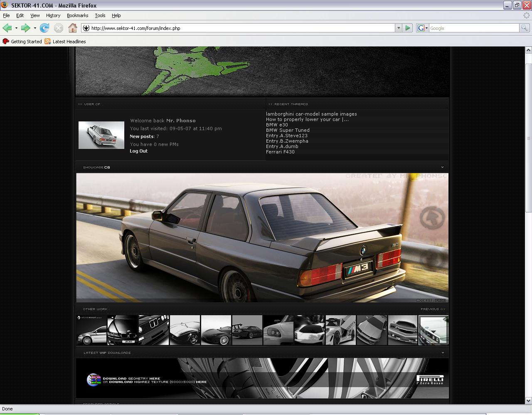Open the 'Ferrari F430' thread

tap(280, 152)
